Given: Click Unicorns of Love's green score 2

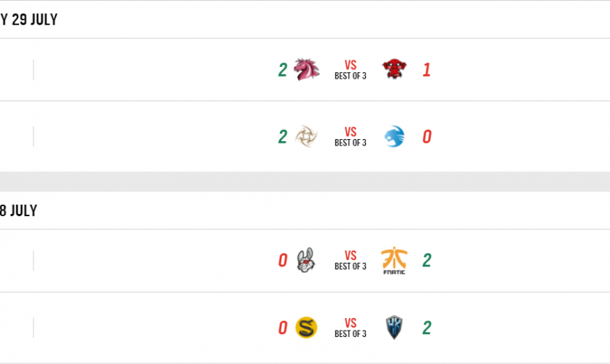Looking at the screenshot, I should (x=282, y=70).
